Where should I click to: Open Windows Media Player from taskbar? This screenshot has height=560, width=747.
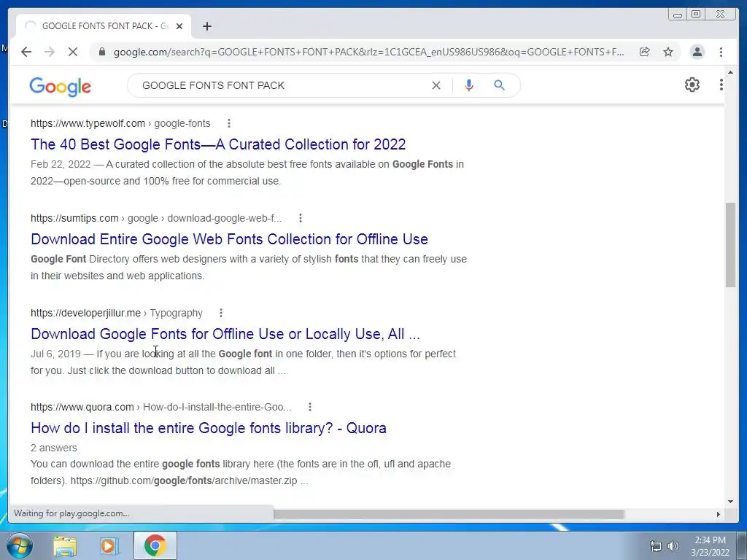(x=109, y=545)
